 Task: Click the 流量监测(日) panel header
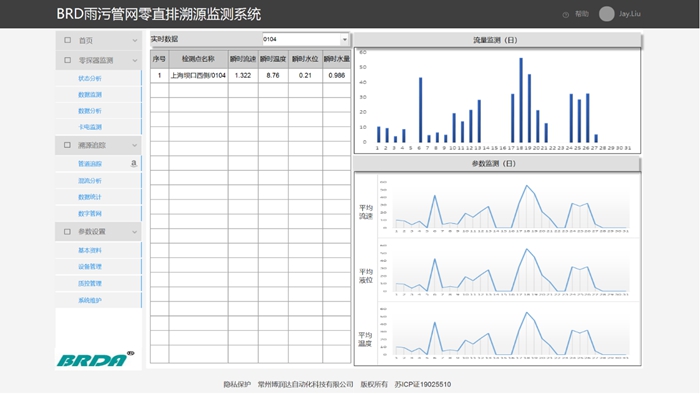497,40
